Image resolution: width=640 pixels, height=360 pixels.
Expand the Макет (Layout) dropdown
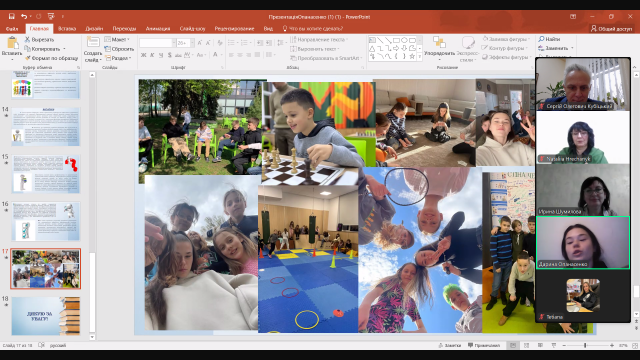pos(117,40)
